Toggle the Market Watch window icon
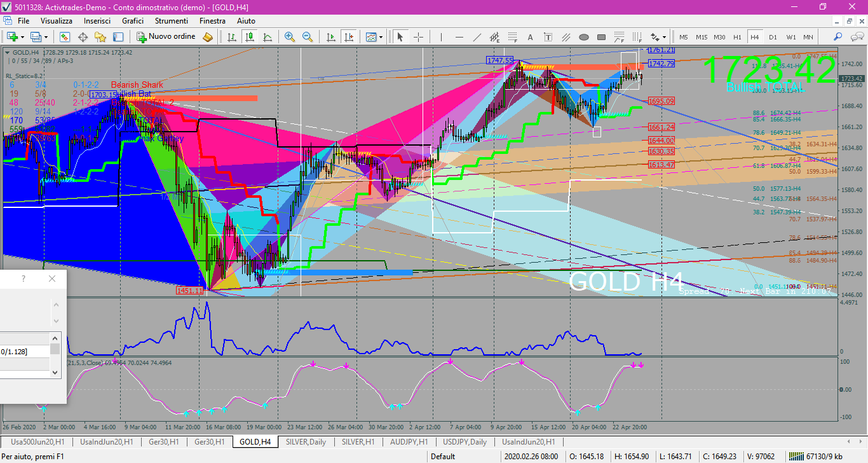 [65, 37]
